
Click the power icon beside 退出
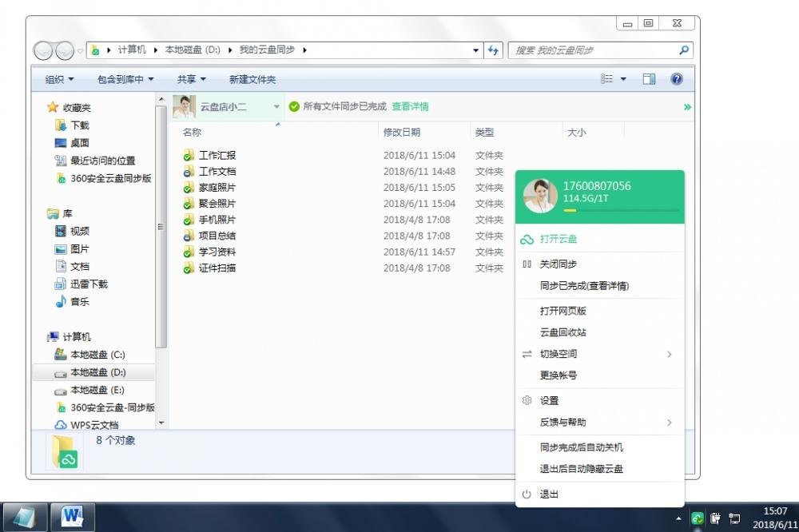point(527,494)
